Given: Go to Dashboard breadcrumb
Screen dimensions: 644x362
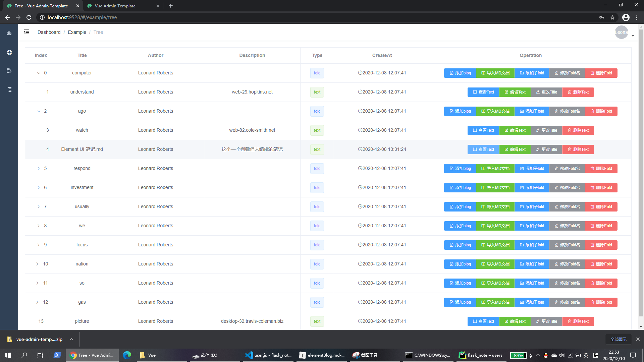Looking at the screenshot, I should (49, 32).
